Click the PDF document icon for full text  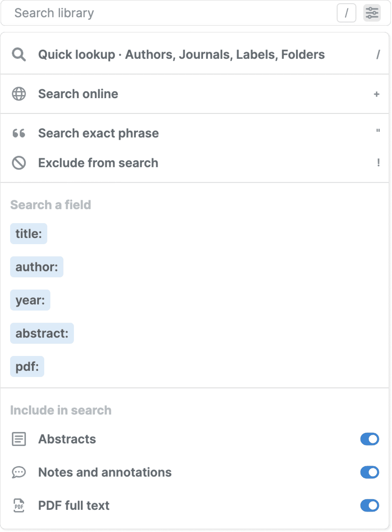(x=18, y=505)
